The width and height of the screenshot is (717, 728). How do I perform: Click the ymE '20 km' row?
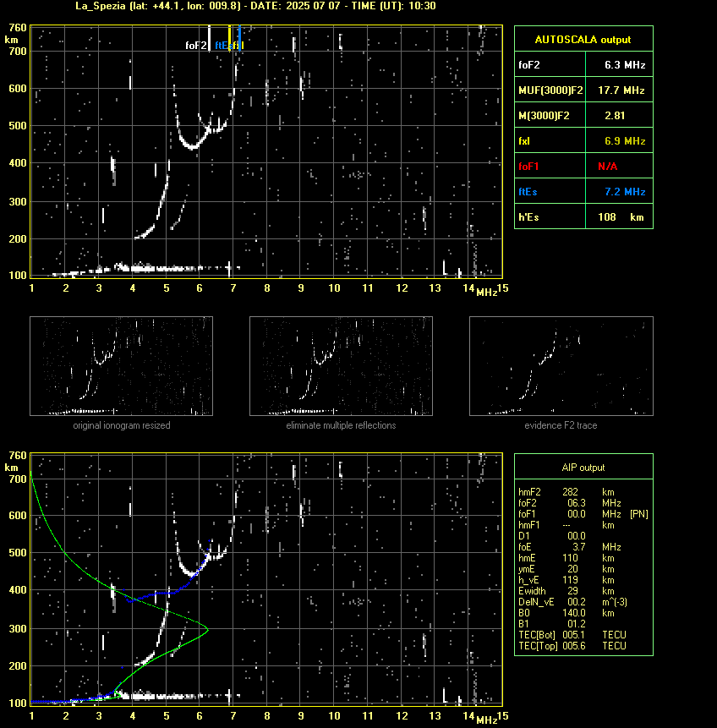click(x=566, y=569)
